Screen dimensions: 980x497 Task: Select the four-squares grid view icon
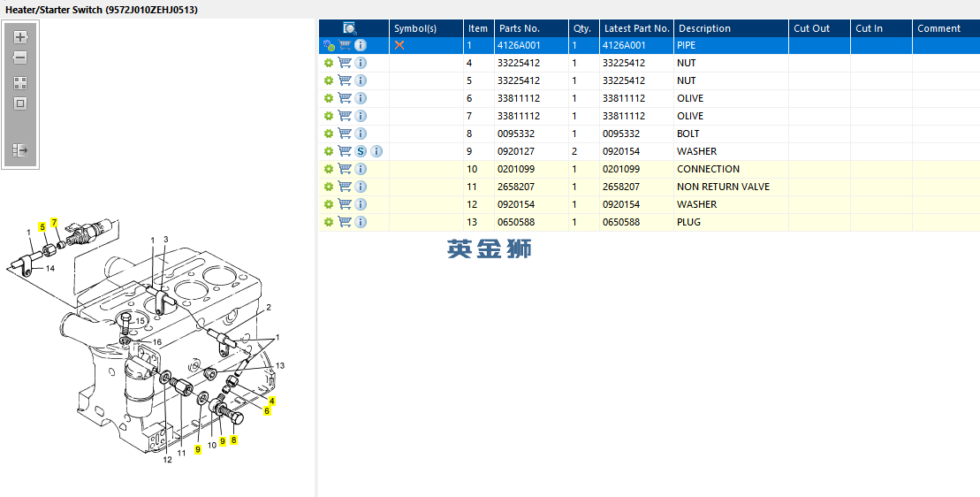[20, 83]
